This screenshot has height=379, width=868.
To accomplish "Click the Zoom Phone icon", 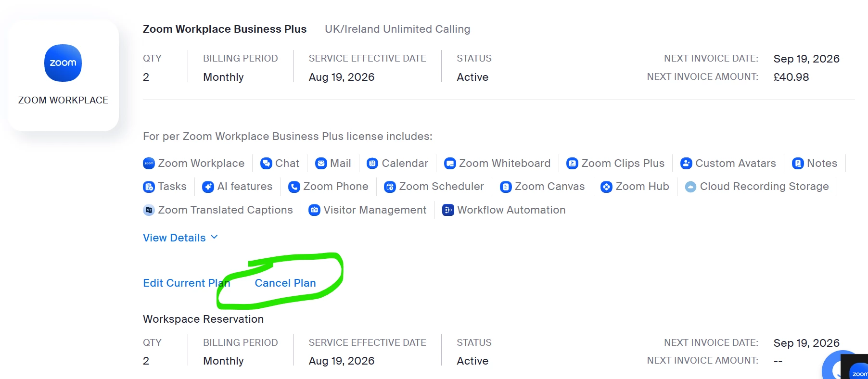I will [x=294, y=187].
